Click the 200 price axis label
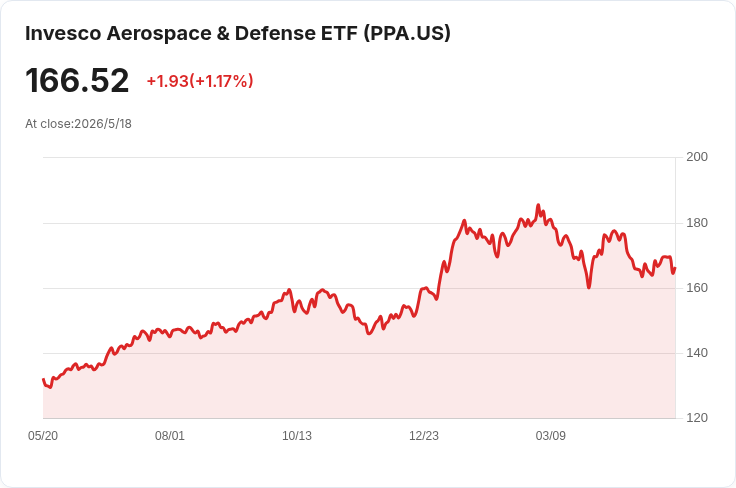The width and height of the screenshot is (736, 488). pos(697,157)
